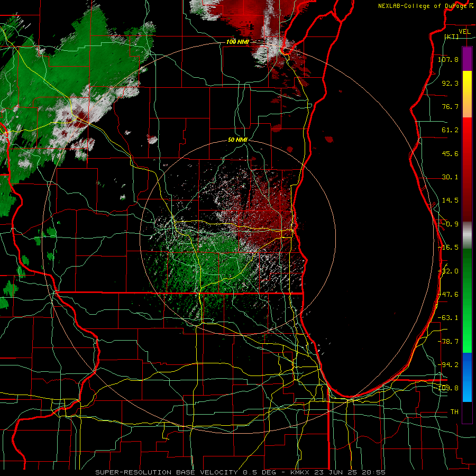Pick the gray near-zero segment of the color bar
This screenshot has width=476, height=476.
click(467, 235)
